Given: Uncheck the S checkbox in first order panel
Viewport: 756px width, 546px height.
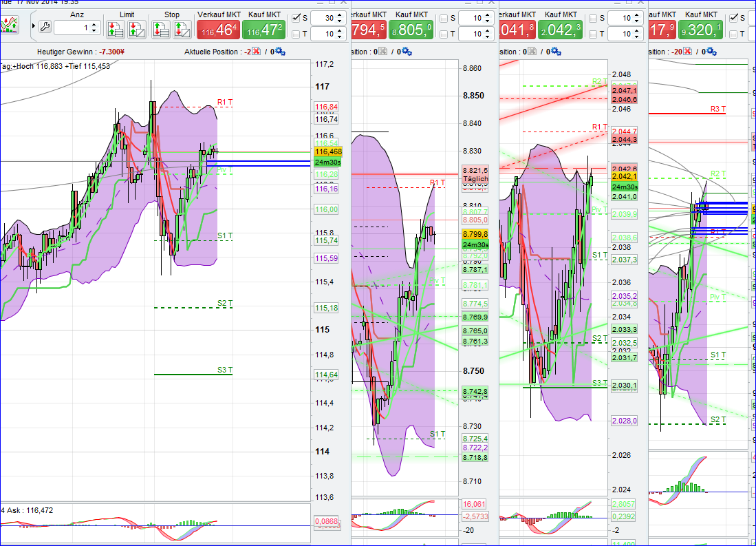Looking at the screenshot, I should [x=296, y=18].
